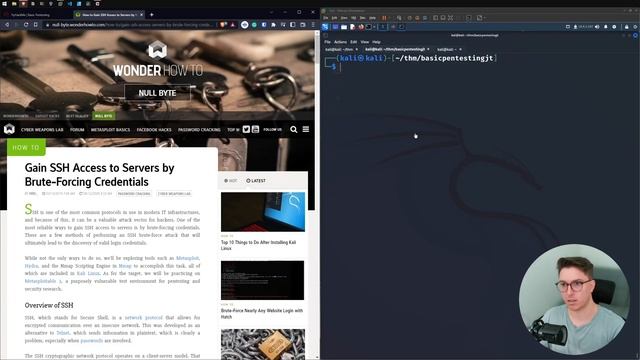The image size is (640, 360).
Task: Open the Cyber Weapons Lab nav link
Action: coord(42,130)
